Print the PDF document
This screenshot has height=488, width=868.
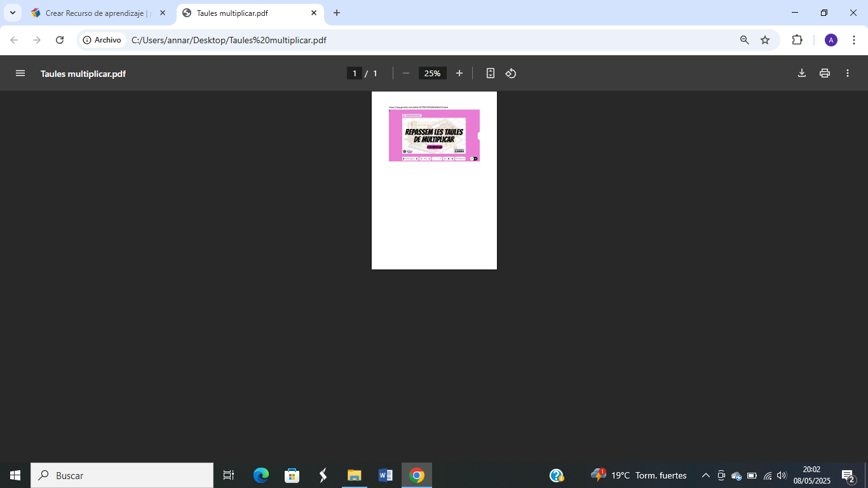point(825,73)
